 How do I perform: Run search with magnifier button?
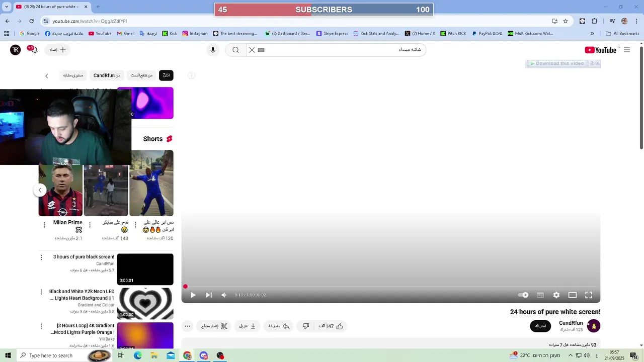[235, 50]
